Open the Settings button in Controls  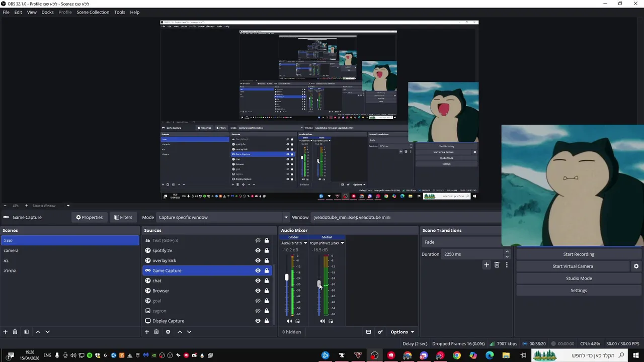click(x=579, y=291)
